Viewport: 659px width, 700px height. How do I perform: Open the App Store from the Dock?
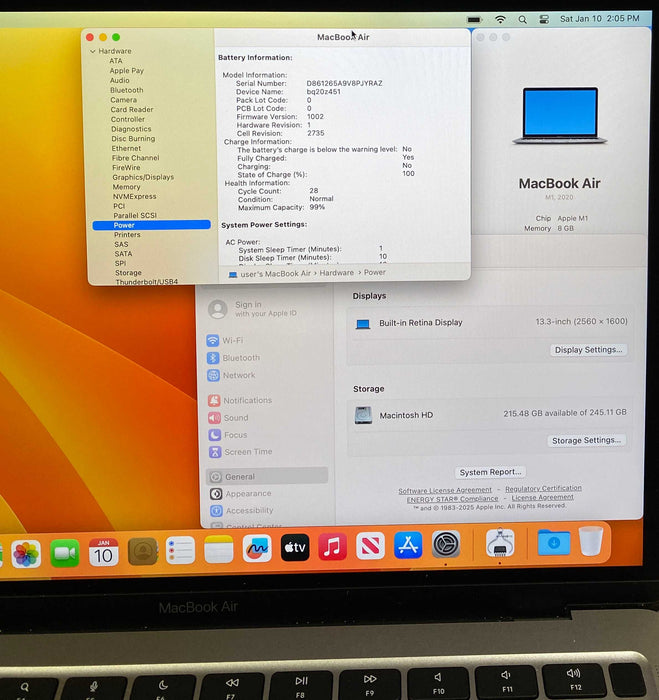click(408, 545)
